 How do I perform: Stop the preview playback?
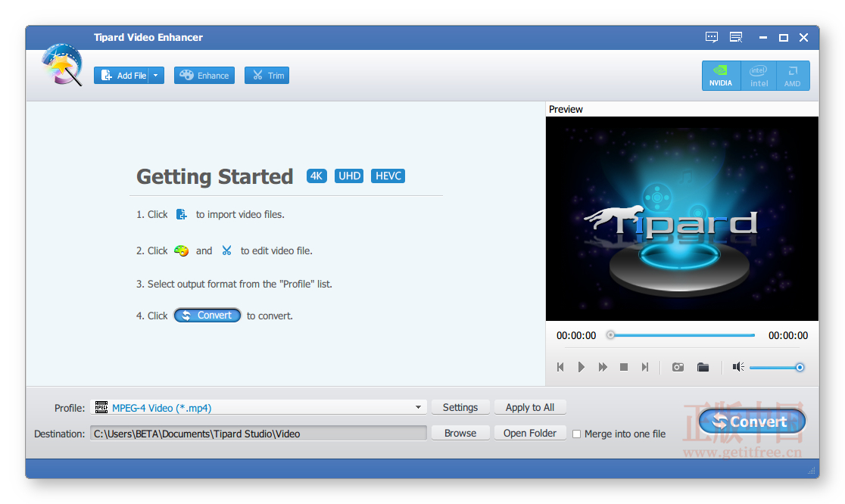[623, 367]
